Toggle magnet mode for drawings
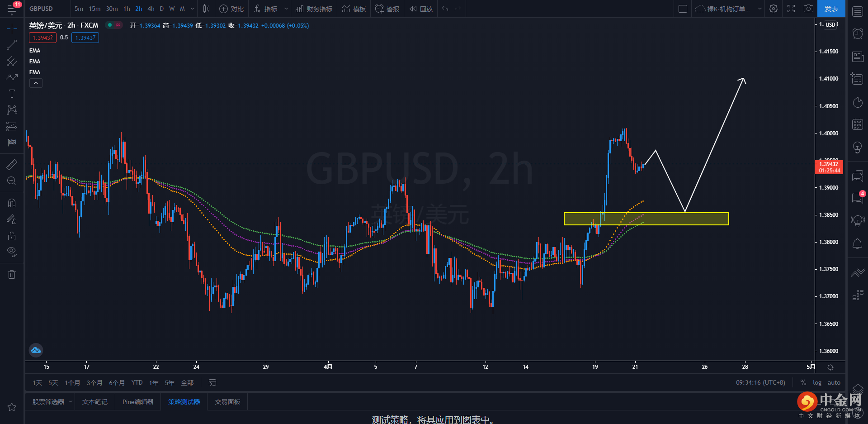 coord(12,203)
